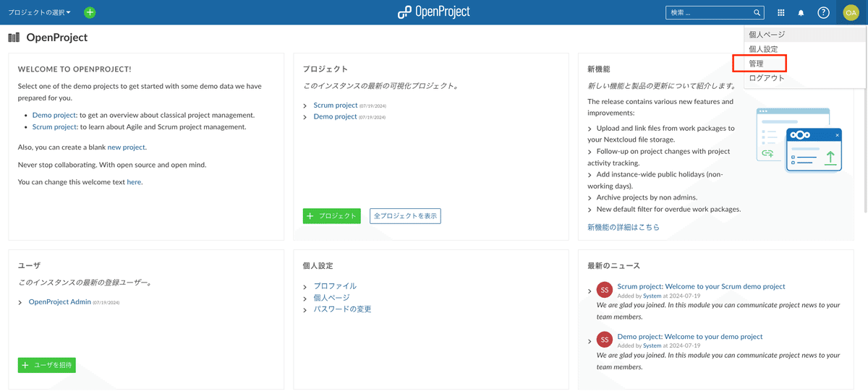Click the 新機能 widget heading
868x391 pixels.
(599, 69)
